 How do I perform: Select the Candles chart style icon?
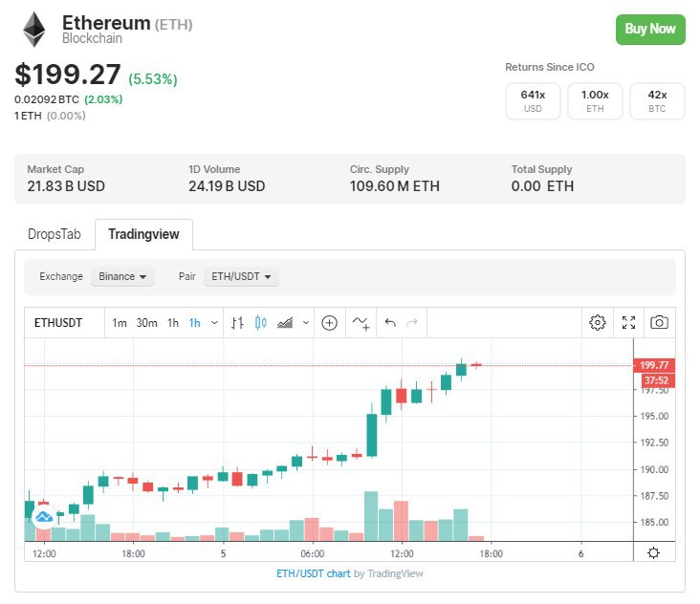(x=261, y=322)
